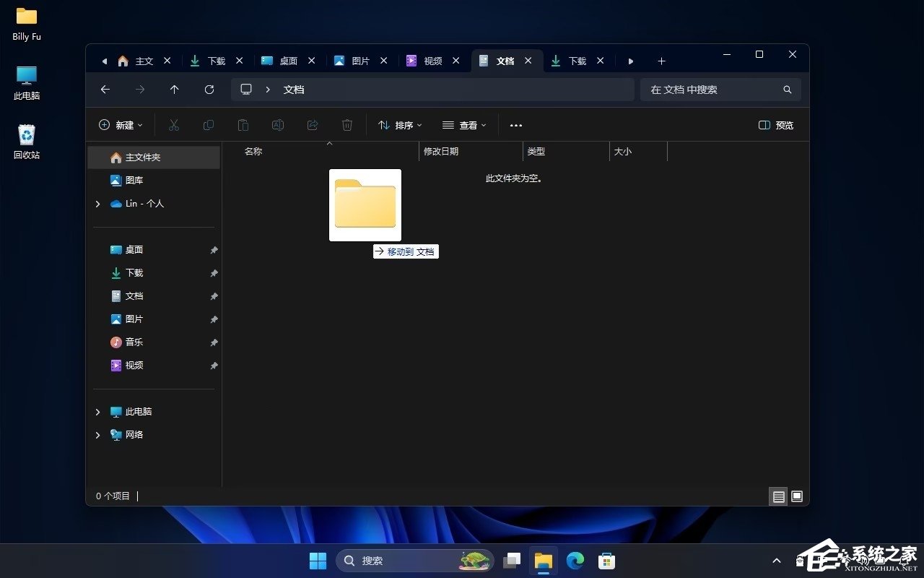Expand the 此电脑 tree item
This screenshot has height=578, width=924.
tap(98, 411)
